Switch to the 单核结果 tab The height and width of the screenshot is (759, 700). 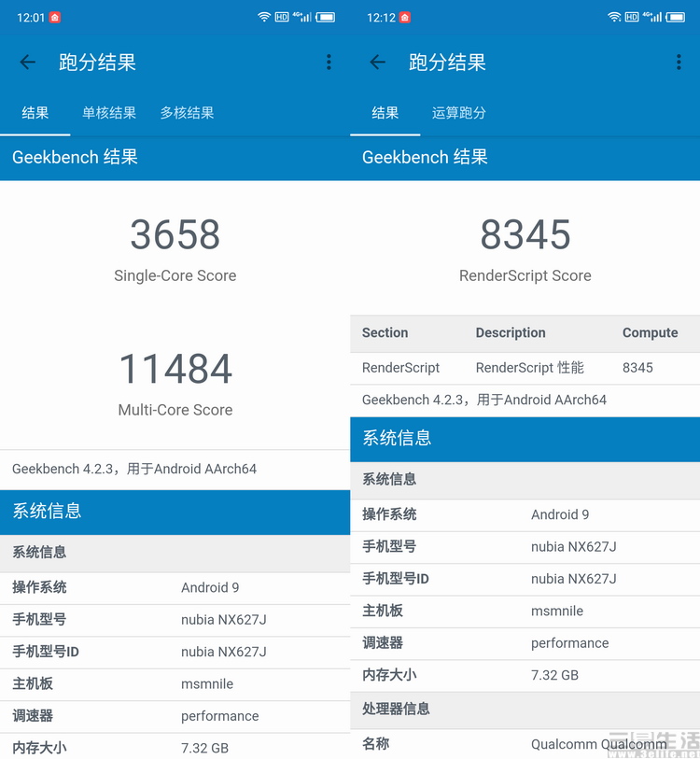[109, 113]
